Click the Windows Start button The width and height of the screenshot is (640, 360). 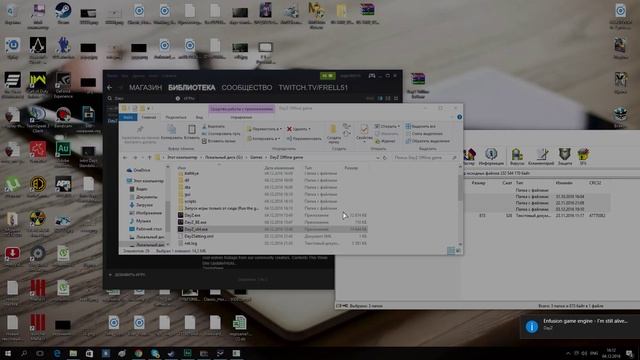7,353
